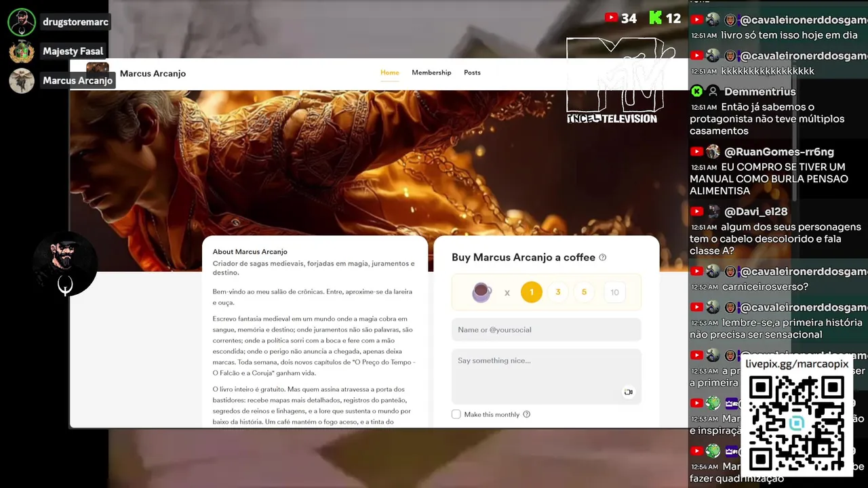868x488 pixels.
Task: Click the 'livro só tem isso hoje em dia' message
Action: click(789, 35)
